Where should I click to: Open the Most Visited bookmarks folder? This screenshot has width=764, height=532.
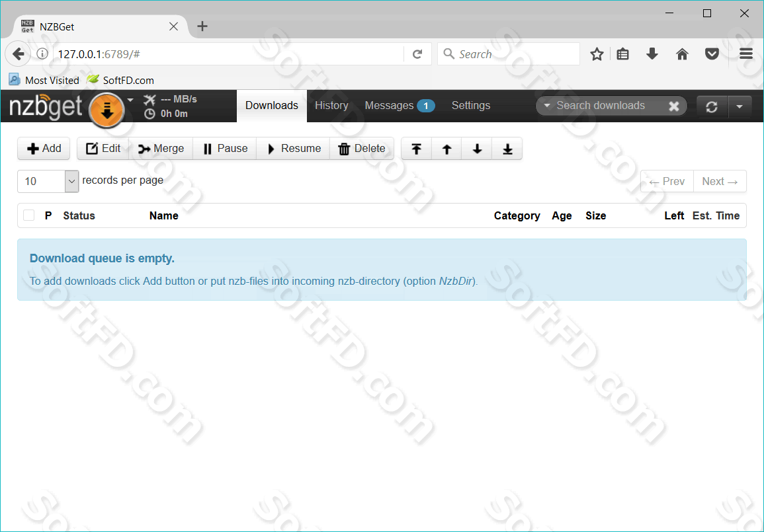pos(44,81)
